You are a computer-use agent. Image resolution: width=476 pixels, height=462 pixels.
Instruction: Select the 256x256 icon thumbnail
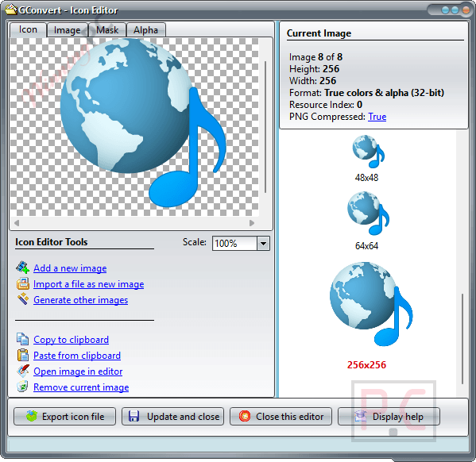[x=371, y=304]
